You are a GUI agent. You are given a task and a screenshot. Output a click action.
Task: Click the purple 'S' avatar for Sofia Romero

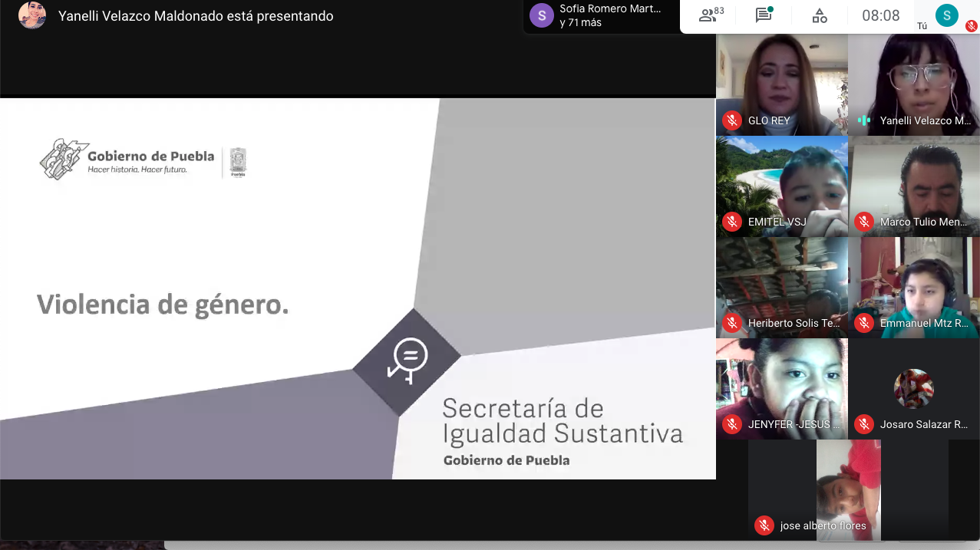click(x=542, y=15)
